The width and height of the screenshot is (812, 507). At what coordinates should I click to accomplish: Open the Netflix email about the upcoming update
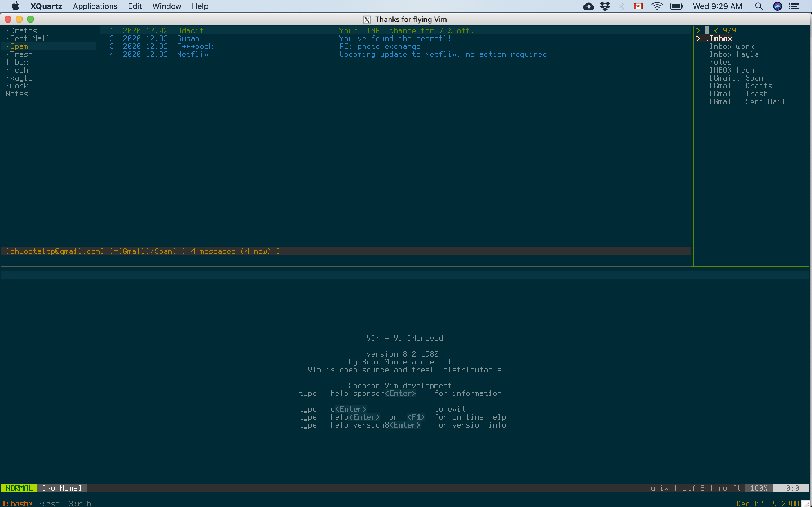pyautogui.click(x=193, y=54)
